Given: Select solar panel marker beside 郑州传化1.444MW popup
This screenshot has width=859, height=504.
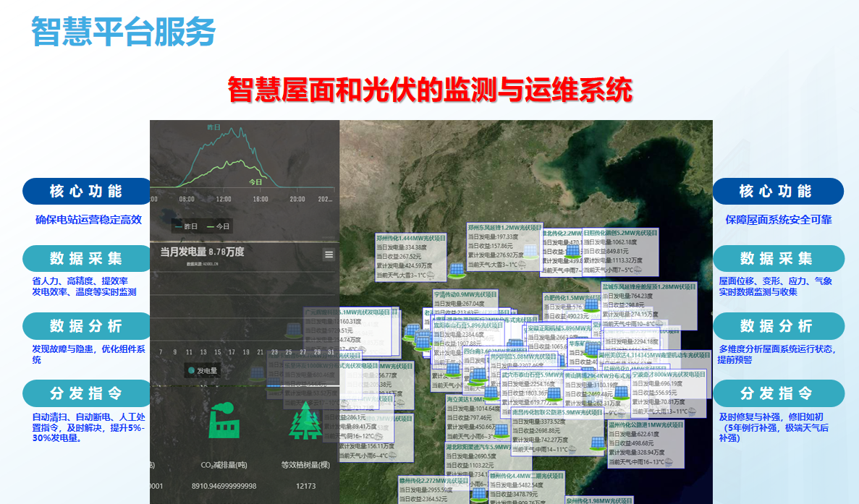Looking at the screenshot, I should coord(457,270).
